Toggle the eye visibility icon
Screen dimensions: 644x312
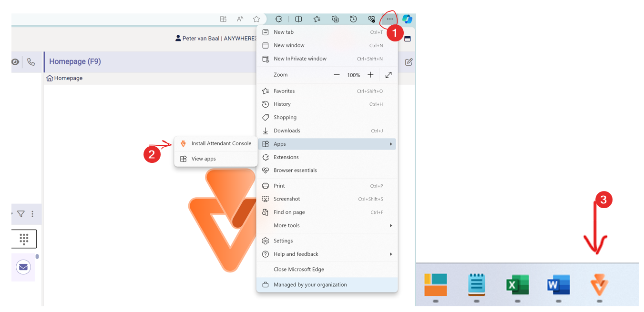(x=15, y=62)
